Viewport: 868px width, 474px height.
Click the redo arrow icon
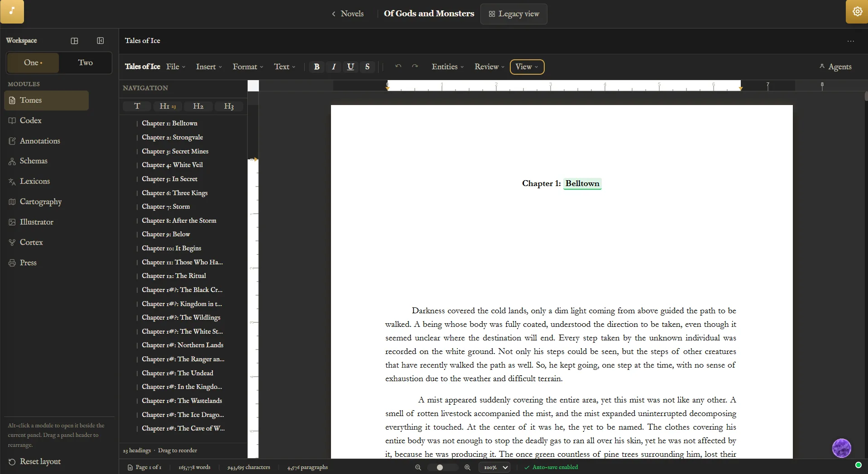pyautogui.click(x=415, y=67)
